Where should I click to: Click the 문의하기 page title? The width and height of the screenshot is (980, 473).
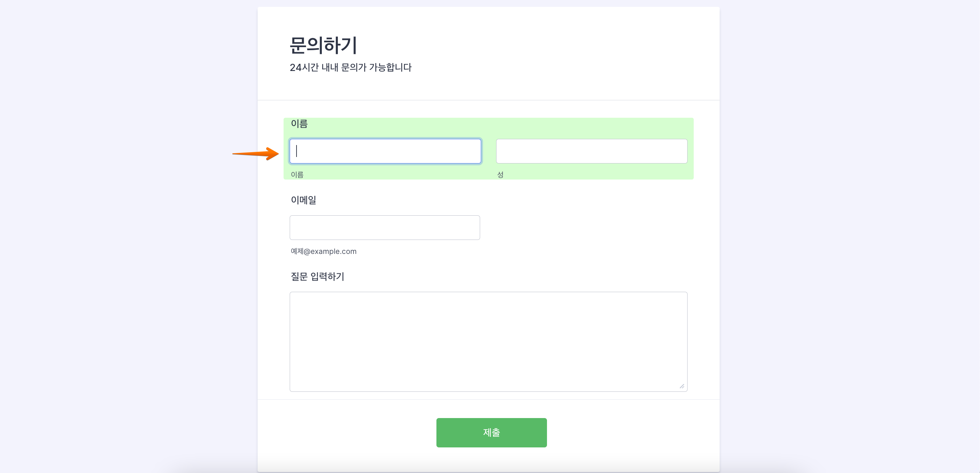(324, 45)
